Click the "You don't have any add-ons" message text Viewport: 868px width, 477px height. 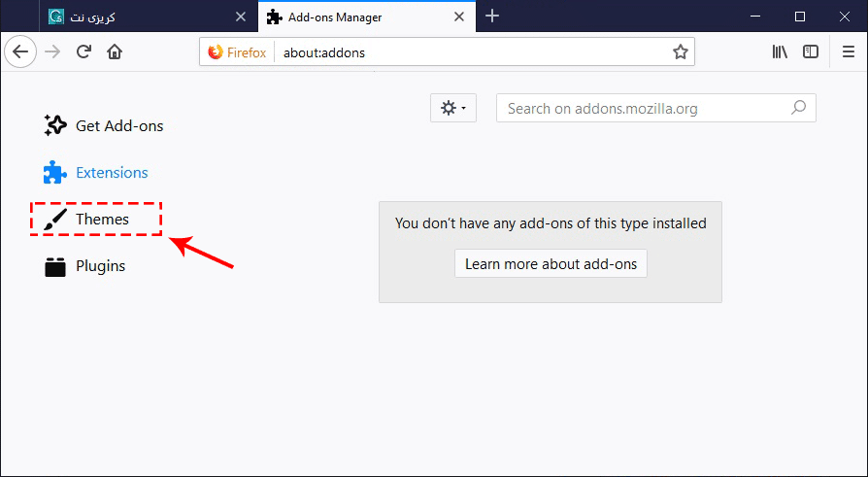click(551, 223)
